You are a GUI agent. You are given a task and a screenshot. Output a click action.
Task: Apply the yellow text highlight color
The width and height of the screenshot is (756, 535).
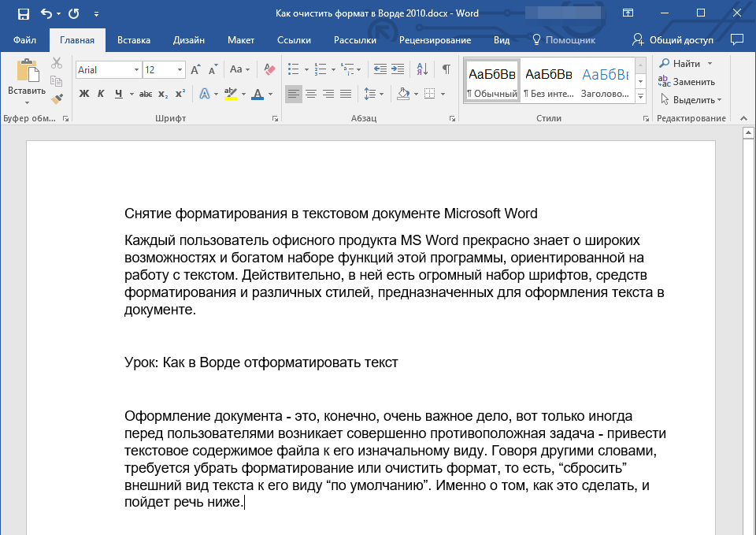coord(230,95)
